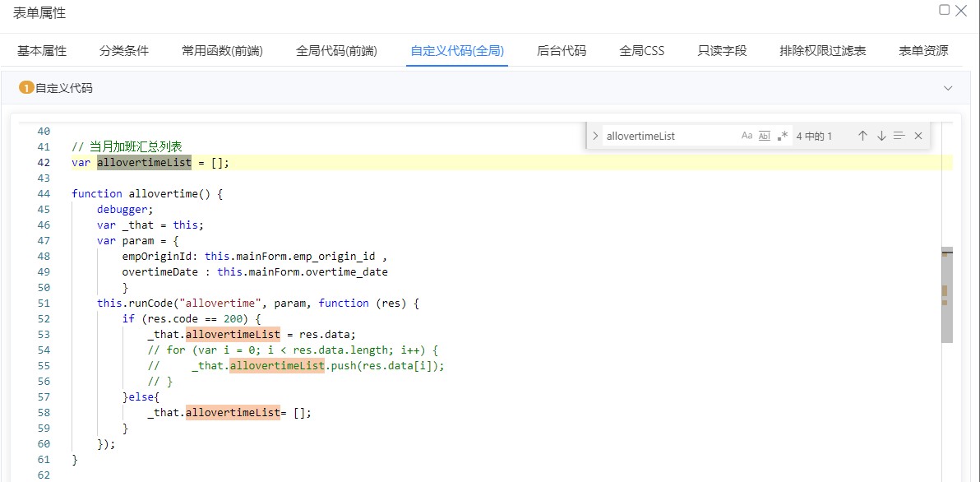Click the orange step badge numbered 1
The height and width of the screenshot is (482, 980).
click(25, 88)
